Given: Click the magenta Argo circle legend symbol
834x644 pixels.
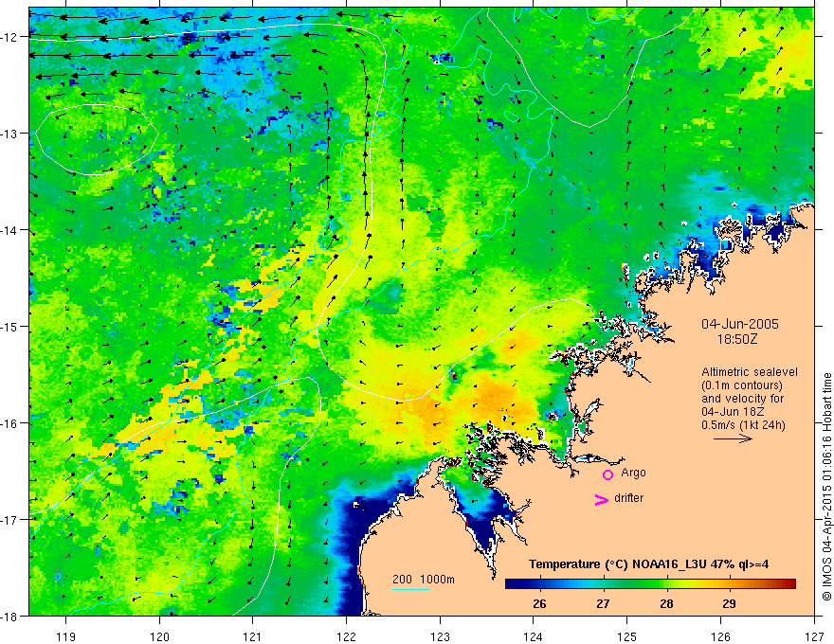Looking at the screenshot, I should tap(607, 474).
